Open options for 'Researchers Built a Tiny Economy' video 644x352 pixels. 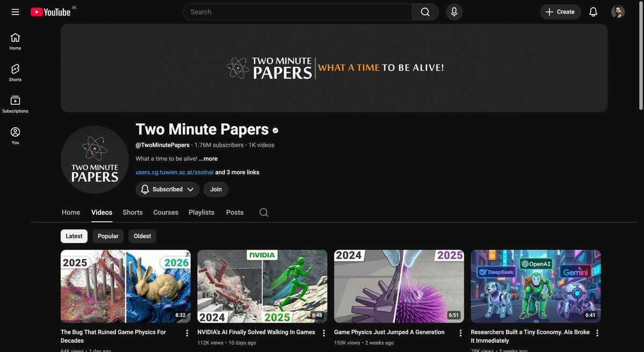[x=597, y=333]
